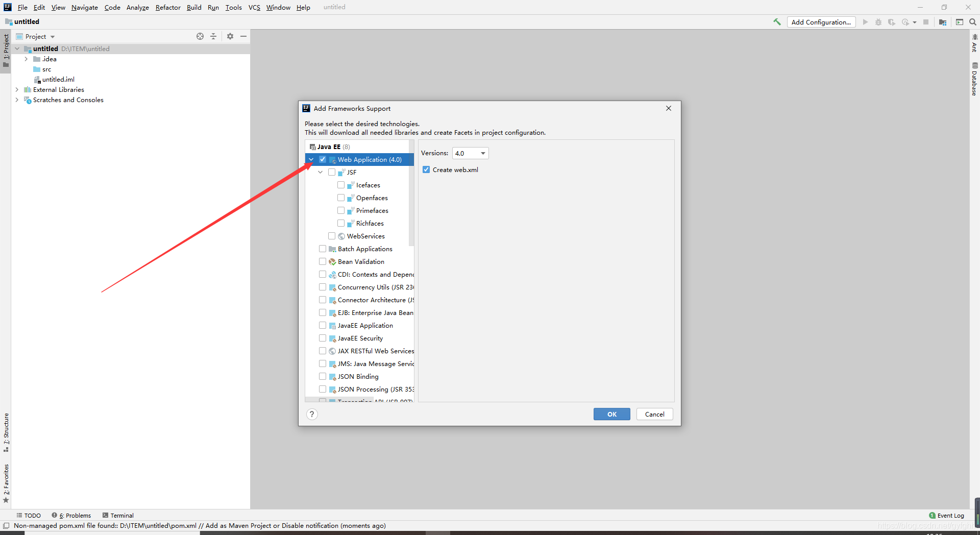Open the Database tool window
980x535 pixels.
(x=974, y=79)
